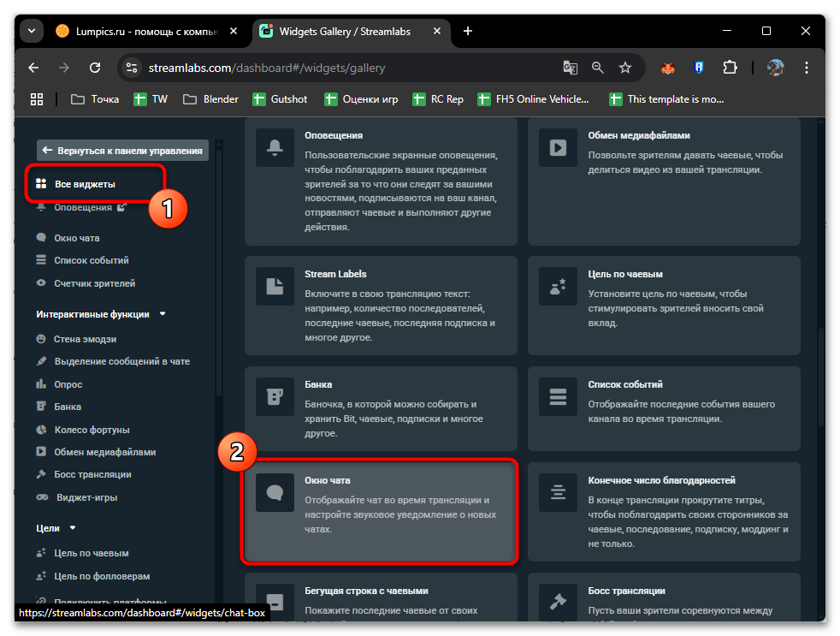Click the chat bubble icon on the Окно чата card
The width and height of the screenshot is (840, 636).
tap(275, 493)
